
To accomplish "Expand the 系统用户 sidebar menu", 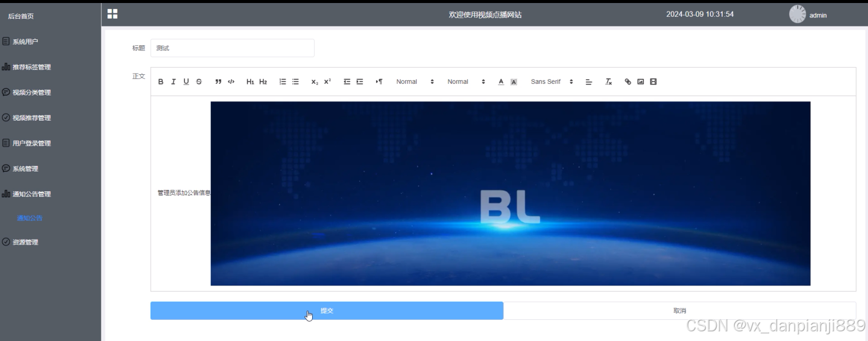I will point(51,42).
